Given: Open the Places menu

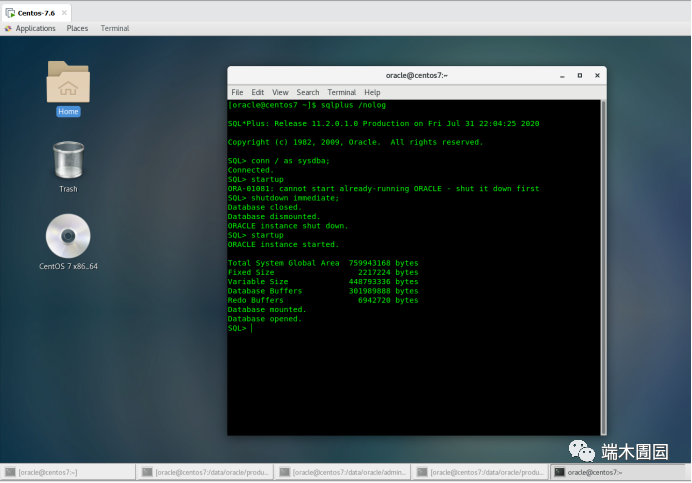Looking at the screenshot, I should [x=77, y=28].
